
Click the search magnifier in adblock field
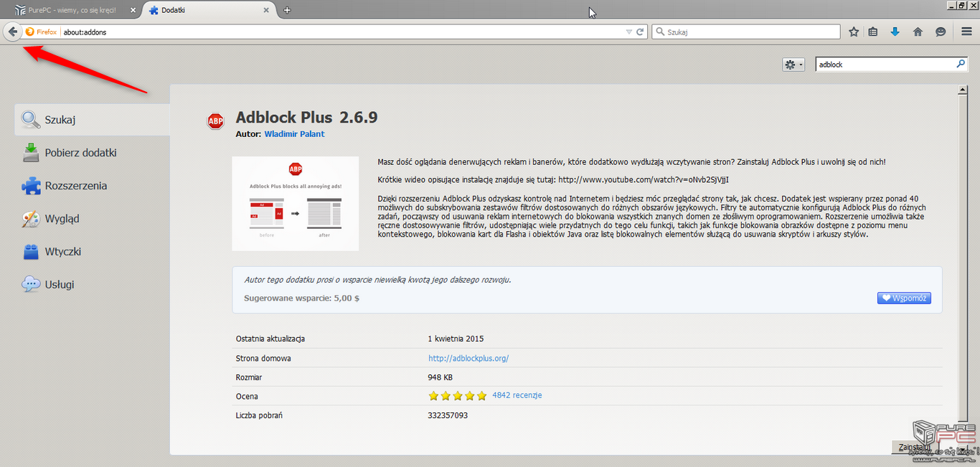(961, 64)
